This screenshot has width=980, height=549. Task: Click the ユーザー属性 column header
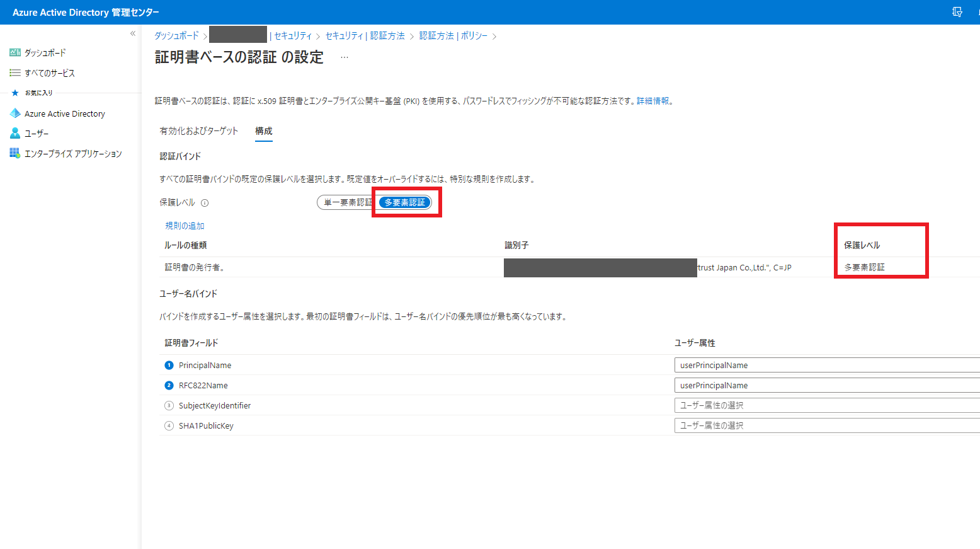(695, 343)
